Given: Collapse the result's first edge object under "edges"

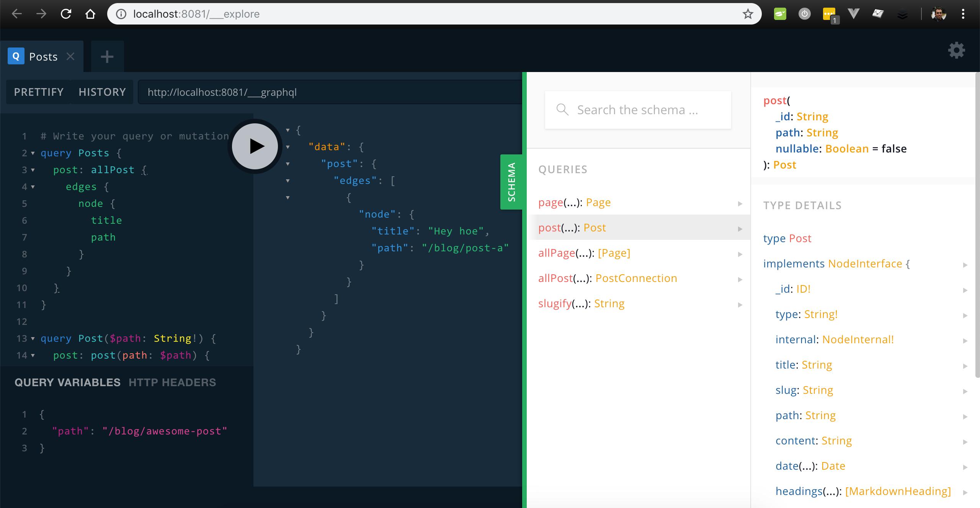Looking at the screenshot, I should point(288,198).
